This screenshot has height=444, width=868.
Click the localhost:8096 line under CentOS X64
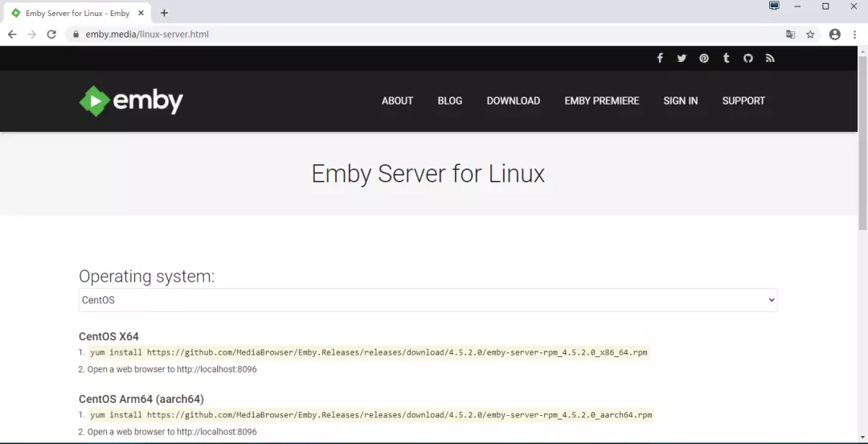click(x=172, y=369)
